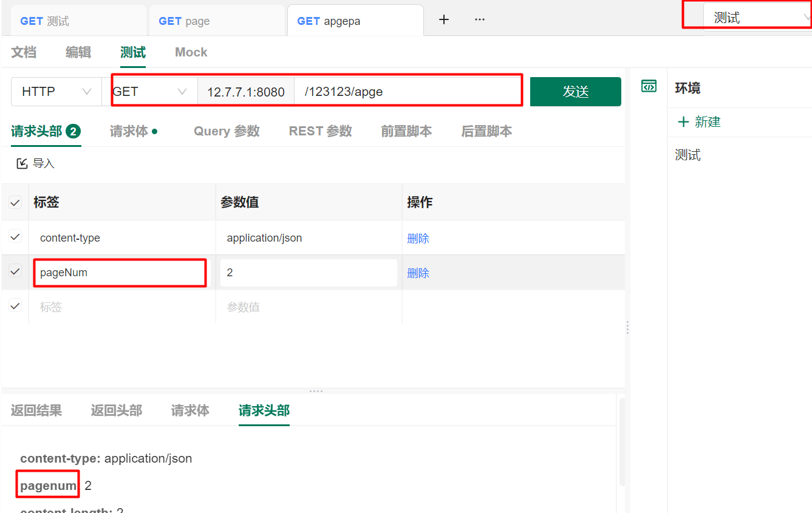This screenshot has width=812, height=513.
Task: Click the plus icon next to 新建
Action: 683,122
